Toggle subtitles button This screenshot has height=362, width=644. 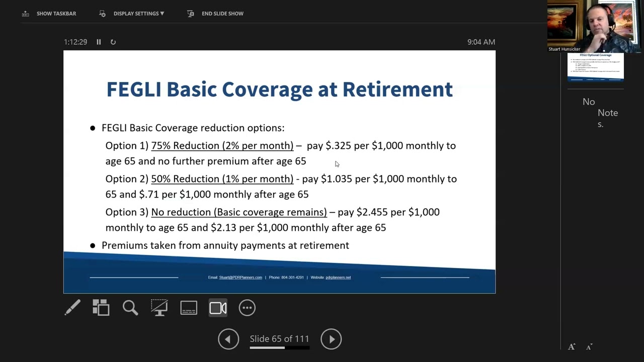[x=189, y=308]
